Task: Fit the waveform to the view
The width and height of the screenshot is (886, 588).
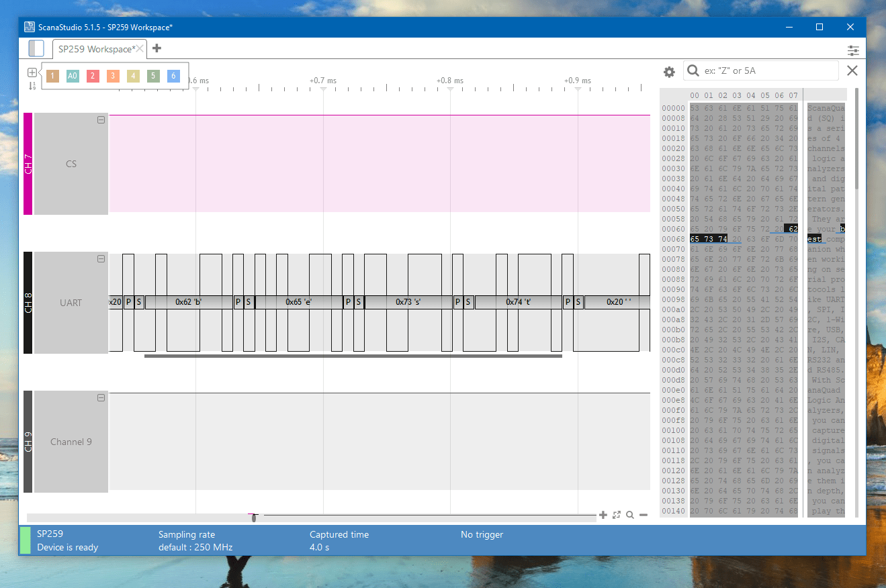Action: click(617, 515)
